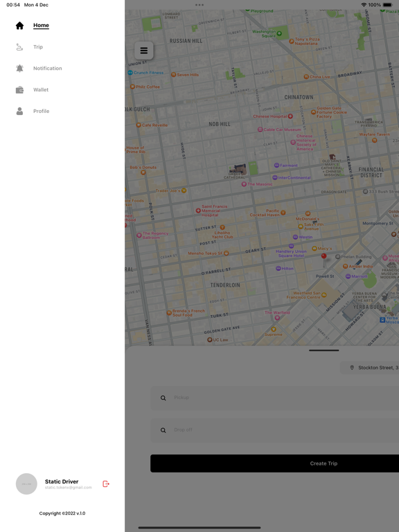Screen dimensions: 399x532
Task: Open the Trip menu item
Action: [38, 47]
